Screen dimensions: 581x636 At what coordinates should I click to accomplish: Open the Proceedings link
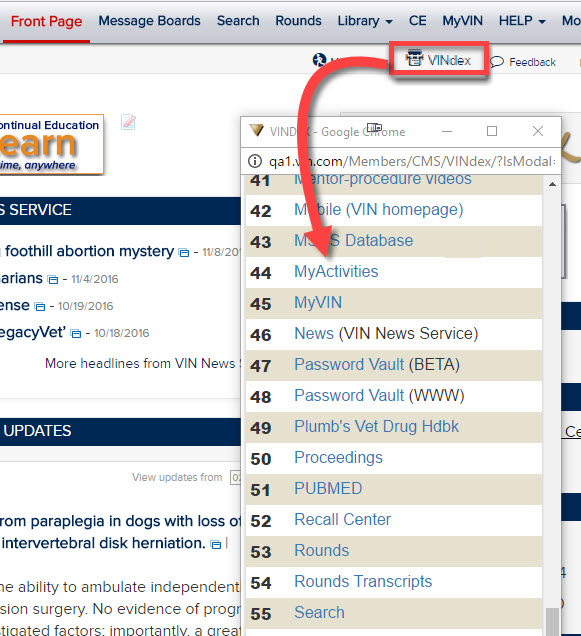tap(338, 458)
